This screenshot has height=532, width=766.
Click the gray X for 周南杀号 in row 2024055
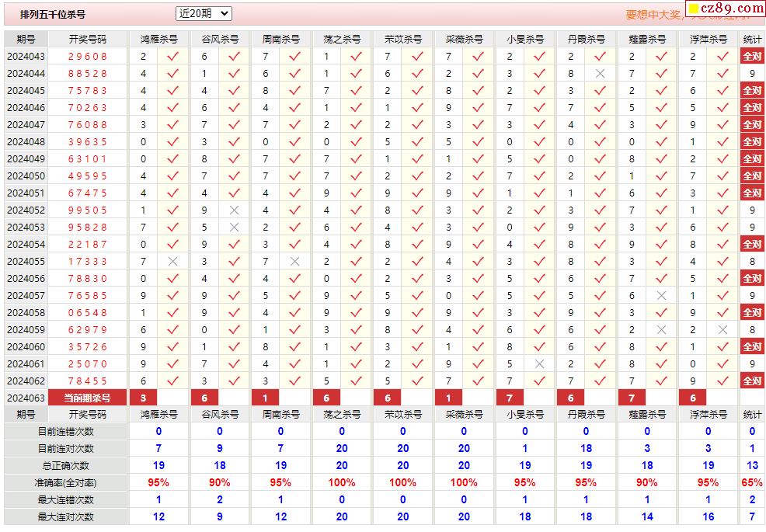[x=294, y=261]
